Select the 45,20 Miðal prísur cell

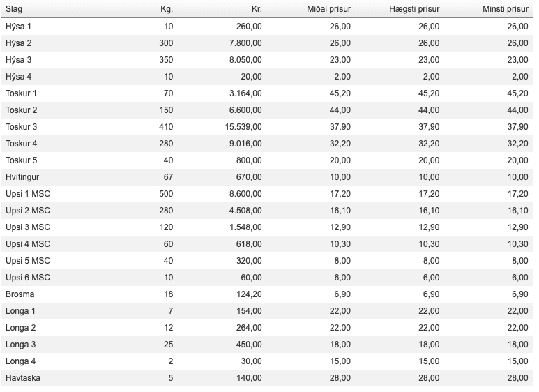340,93
